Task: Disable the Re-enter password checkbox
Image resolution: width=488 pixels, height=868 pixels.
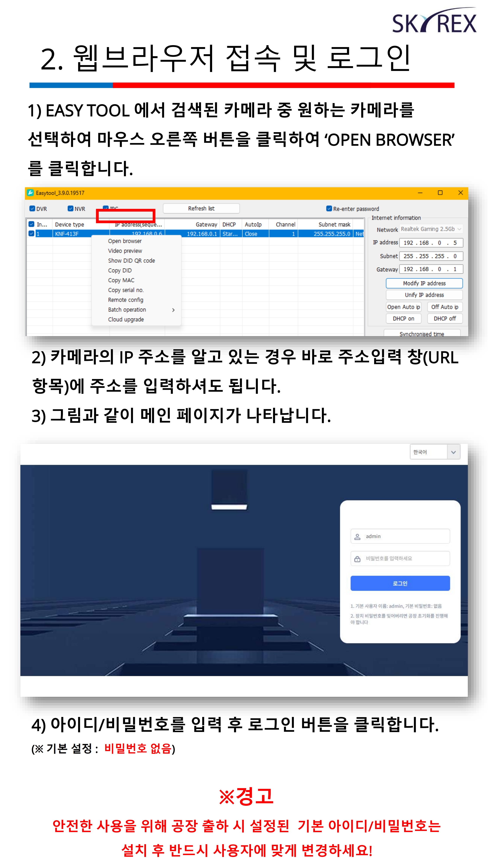Action: [x=329, y=209]
